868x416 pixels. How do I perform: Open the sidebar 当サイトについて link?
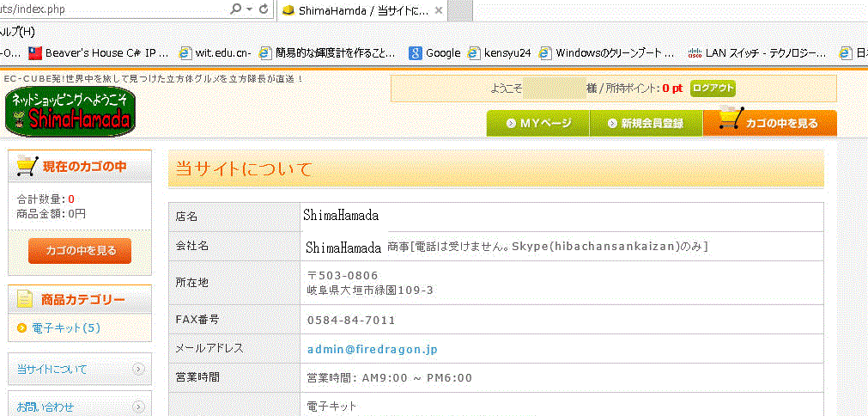(x=52, y=369)
